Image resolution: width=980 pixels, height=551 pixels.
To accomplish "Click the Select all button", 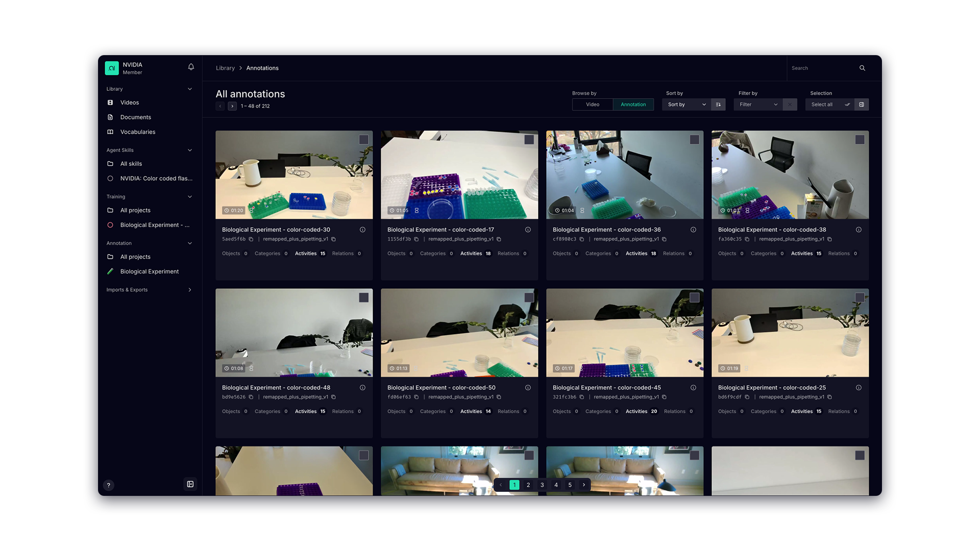I will pyautogui.click(x=830, y=105).
